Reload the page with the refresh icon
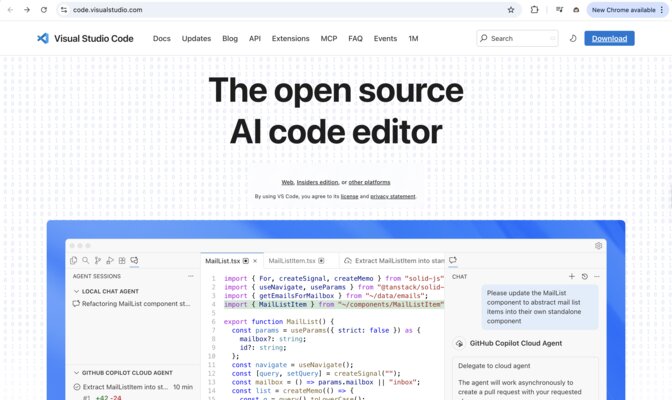 coord(44,9)
